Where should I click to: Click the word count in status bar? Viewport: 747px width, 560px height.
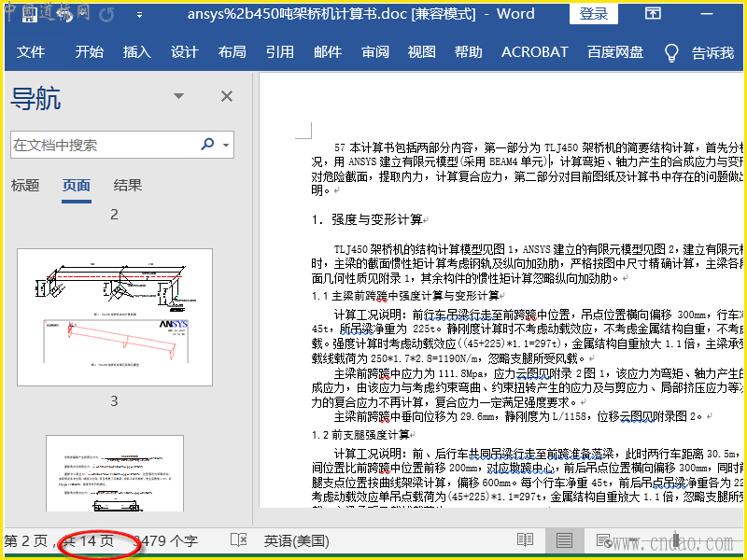pyautogui.click(x=165, y=541)
